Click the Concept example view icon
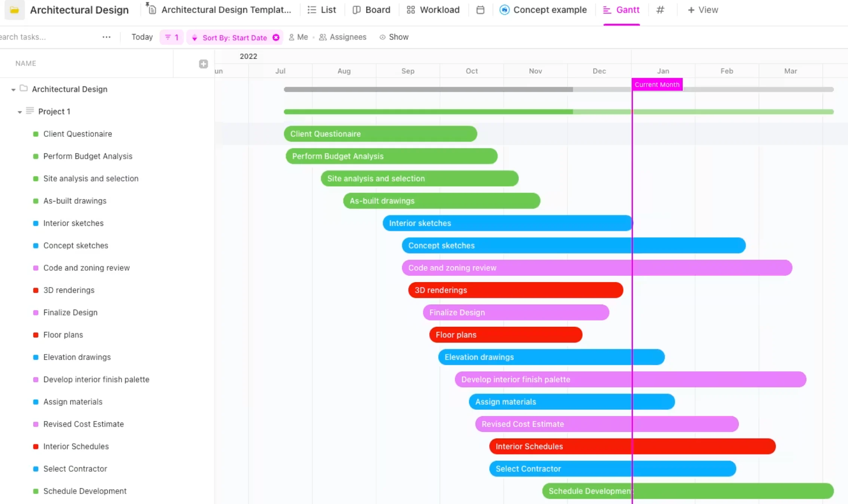The image size is (848, 504). tap(504, 10)
